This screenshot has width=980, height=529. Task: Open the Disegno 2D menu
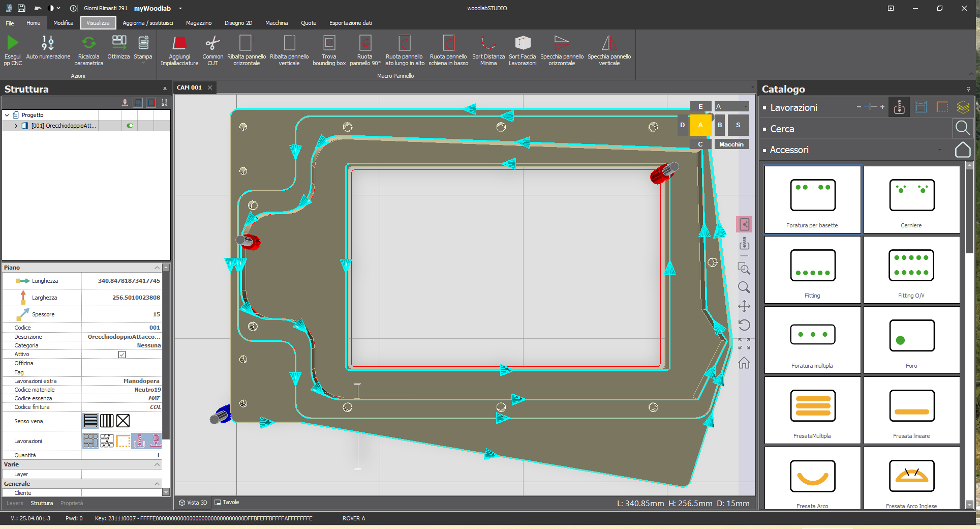[x=238, y=23]
